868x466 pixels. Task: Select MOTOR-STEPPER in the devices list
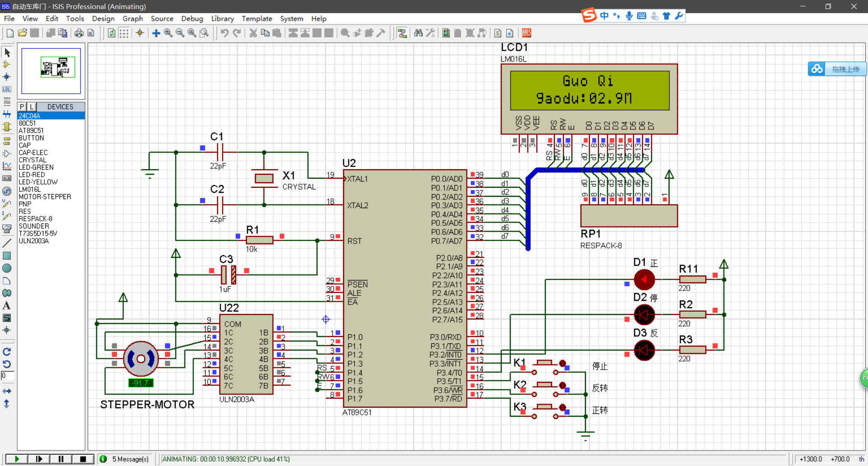click(x=45, y=197)
